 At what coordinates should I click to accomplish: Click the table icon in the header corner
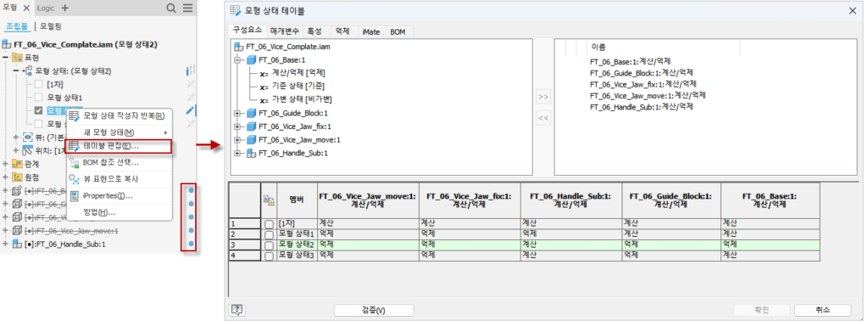click(269, 200)
